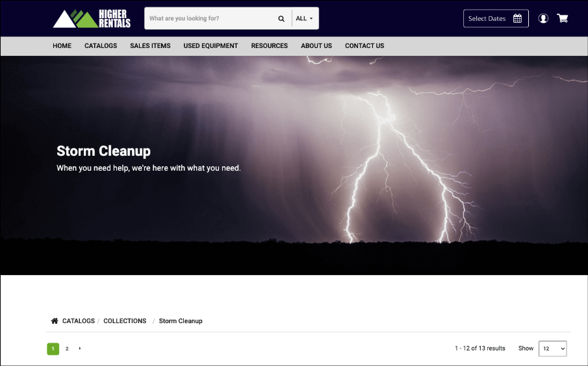Viewport: 588px width, 366px height.
Task: Click COLLECTIONS breadcrumb link
Action: pyautogui.click(x=125, y=321)
